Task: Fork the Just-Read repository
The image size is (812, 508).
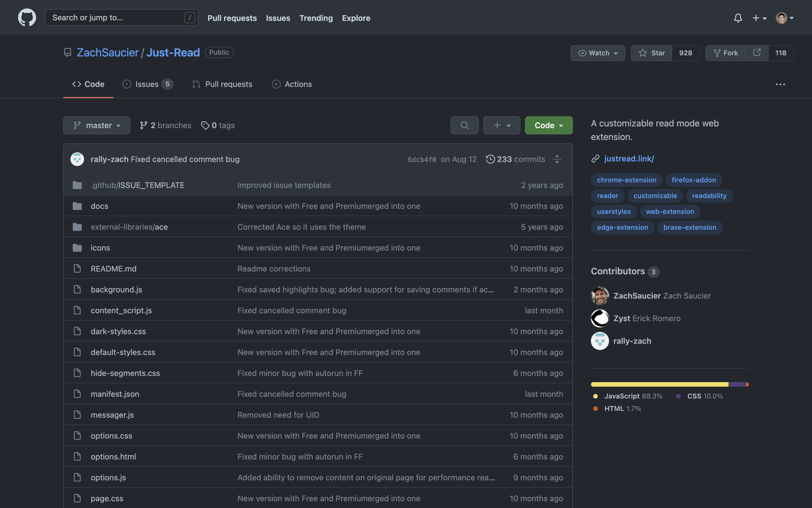Action: tap(725, 53)
